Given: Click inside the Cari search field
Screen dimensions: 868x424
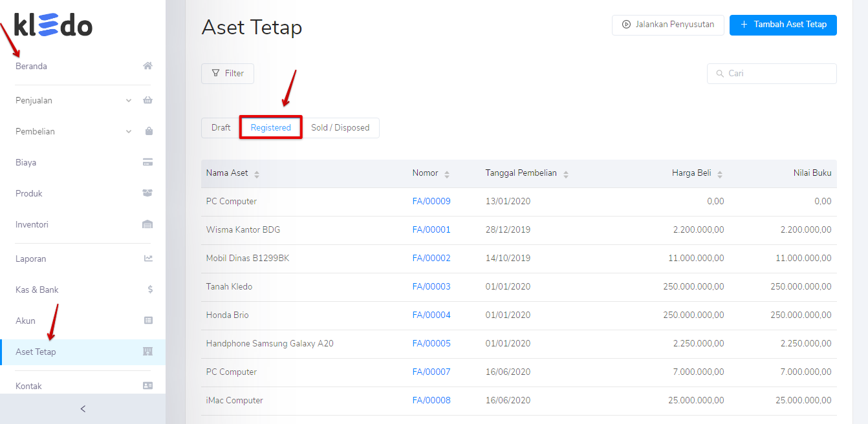Looking at the screenshot, I should pos(771,73).
